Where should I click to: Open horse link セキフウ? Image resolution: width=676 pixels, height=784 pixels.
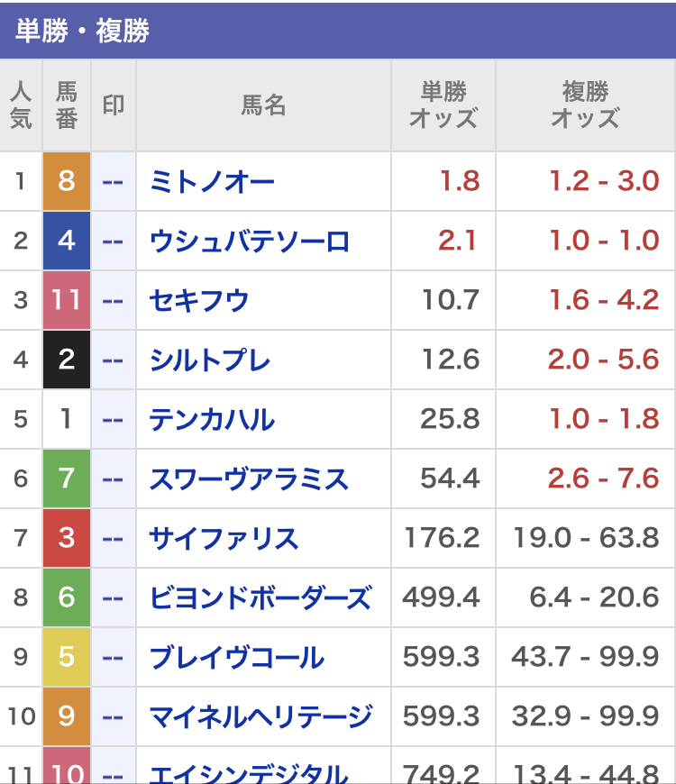pos(199,300)
